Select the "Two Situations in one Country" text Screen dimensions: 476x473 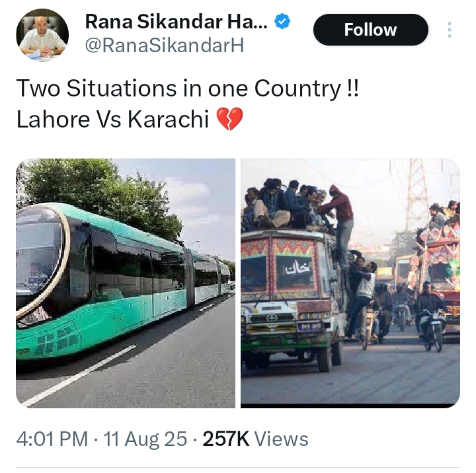188,89
